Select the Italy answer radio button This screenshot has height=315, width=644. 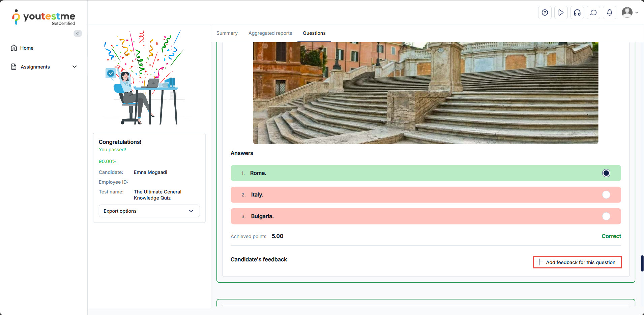point(606,195)
